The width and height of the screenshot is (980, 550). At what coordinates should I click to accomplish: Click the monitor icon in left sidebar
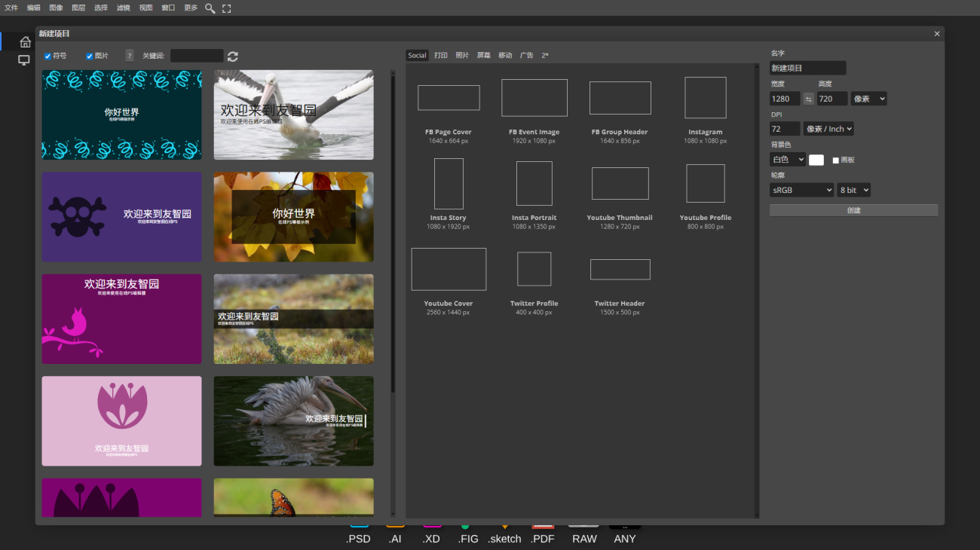[x=24, y=60]
